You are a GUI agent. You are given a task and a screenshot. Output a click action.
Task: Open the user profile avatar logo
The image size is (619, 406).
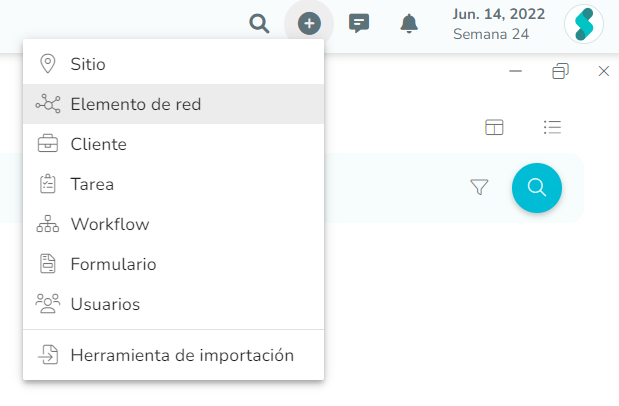click(x=584, y=24)
